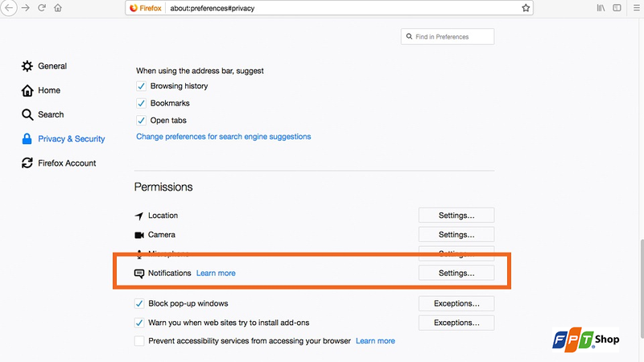Image resolution: width=644 pixels, height=362 pixels.
Task: Toggle the sidebar view icon
Action: click(x=617, y=8)
